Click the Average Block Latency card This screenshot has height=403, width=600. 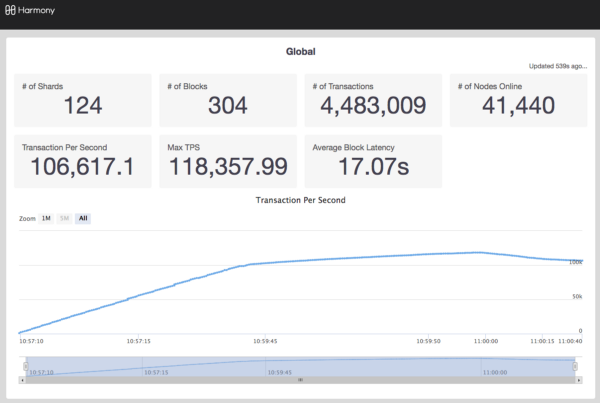[x=372, y=160]
